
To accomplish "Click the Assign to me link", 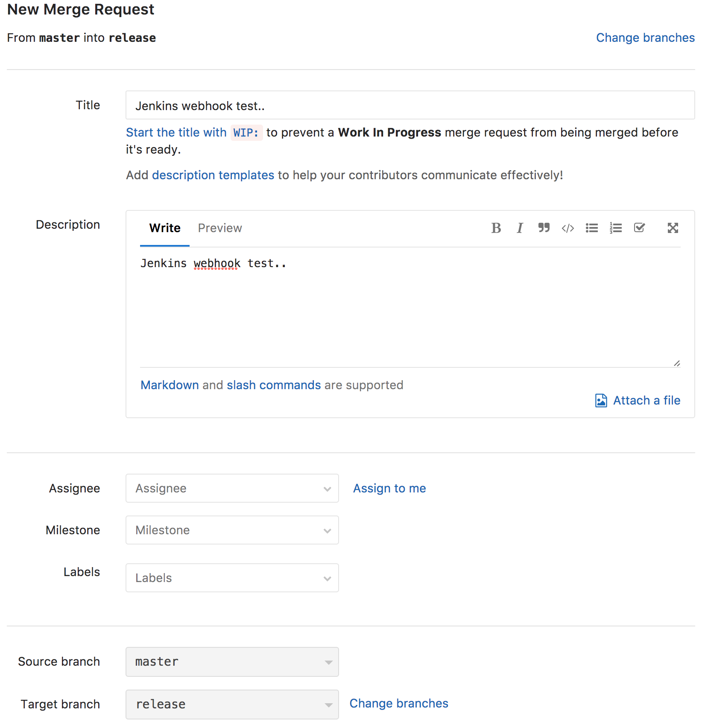I will click(389, 488).
